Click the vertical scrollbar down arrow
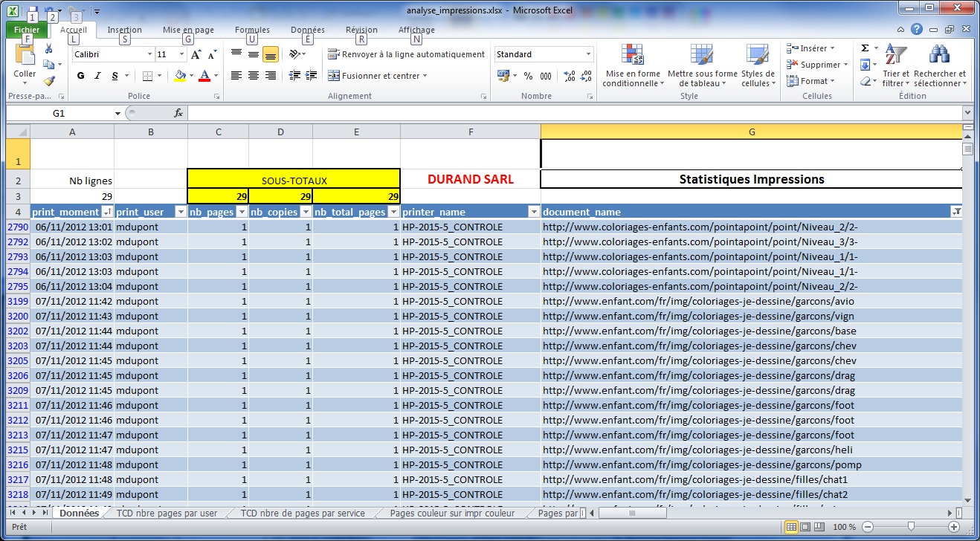 click(967, 499)
